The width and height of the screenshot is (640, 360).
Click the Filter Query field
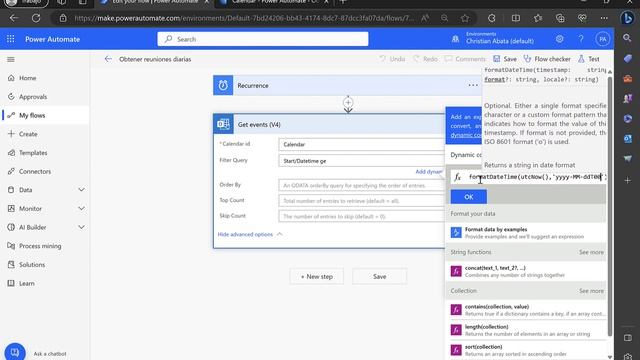pos(362,161)
